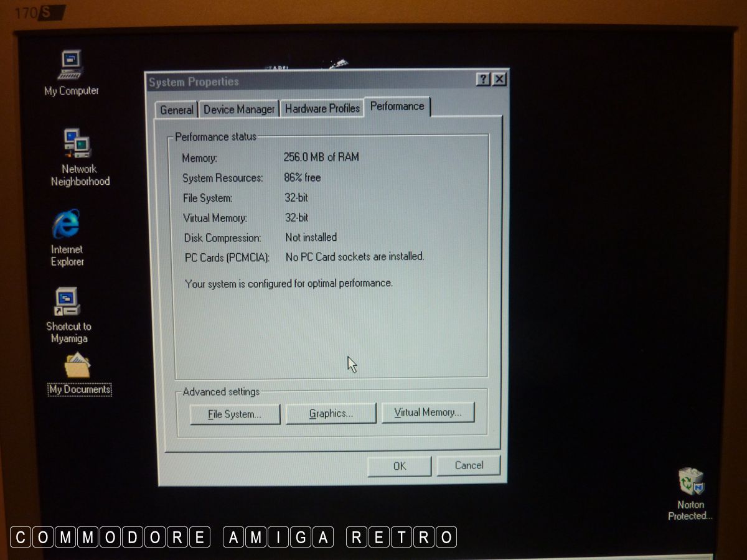Go to the Hardware Profiles tab
The height and width of the screenshot is (560, 747).
(x=322, y=109)
